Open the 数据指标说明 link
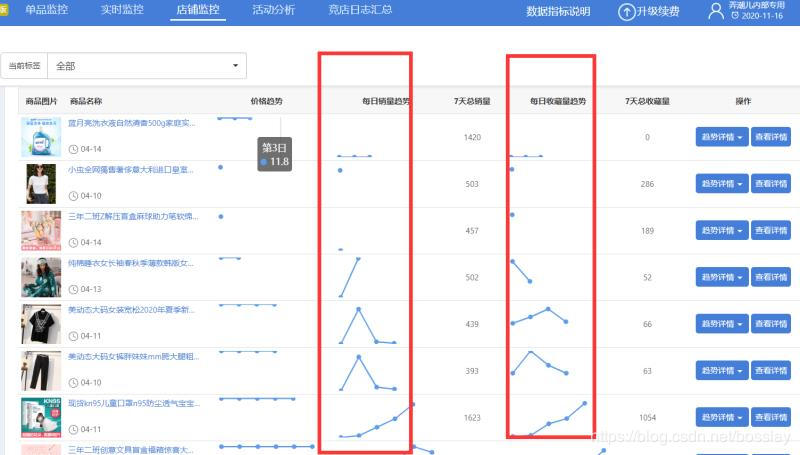Image resolution: width=800 pixels, height=455 pixels. point(558,12)
